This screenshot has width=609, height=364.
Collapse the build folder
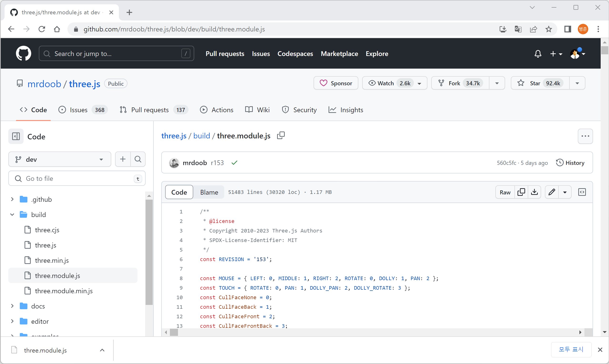point(12,215)
